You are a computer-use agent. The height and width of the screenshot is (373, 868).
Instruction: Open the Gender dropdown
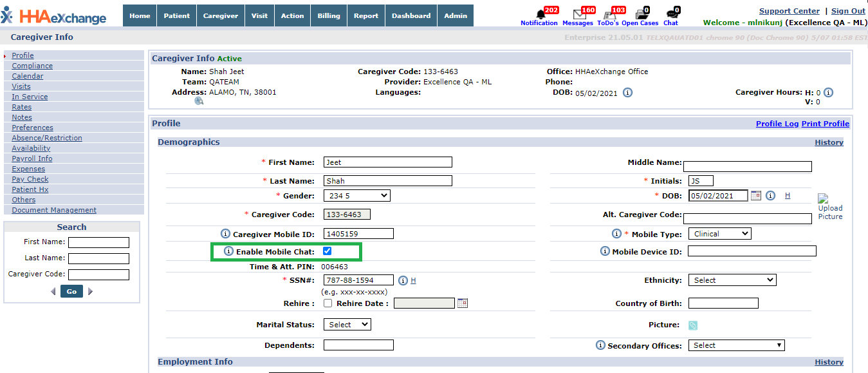point(356,196)
